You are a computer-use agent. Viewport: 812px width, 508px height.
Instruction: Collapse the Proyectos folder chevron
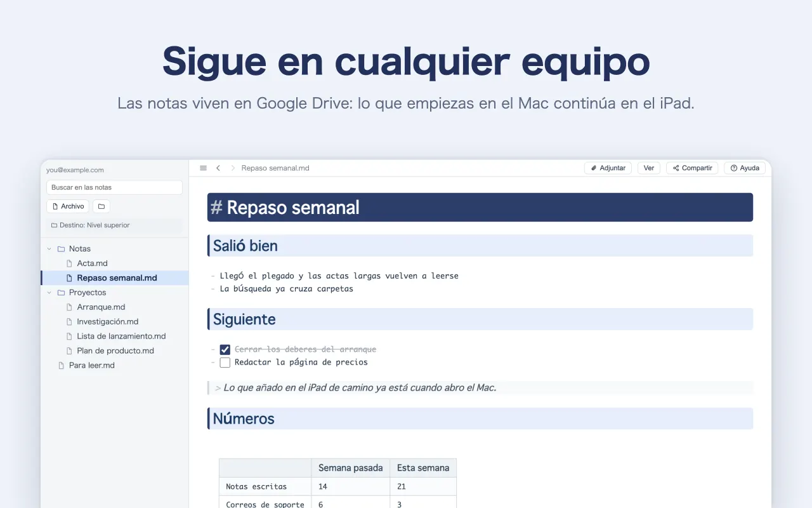point(49,293)
